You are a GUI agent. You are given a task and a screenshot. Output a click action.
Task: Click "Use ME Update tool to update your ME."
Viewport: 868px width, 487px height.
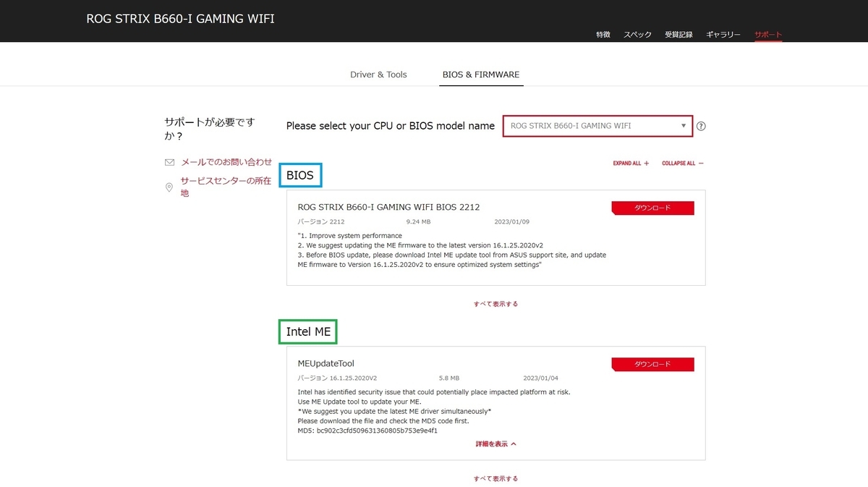click(359, 402)
